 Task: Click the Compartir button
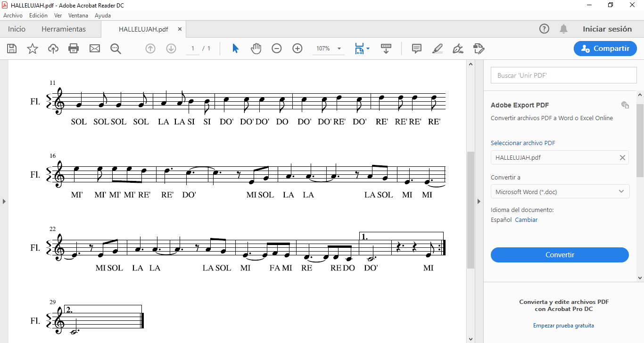(x=605, y=49)
